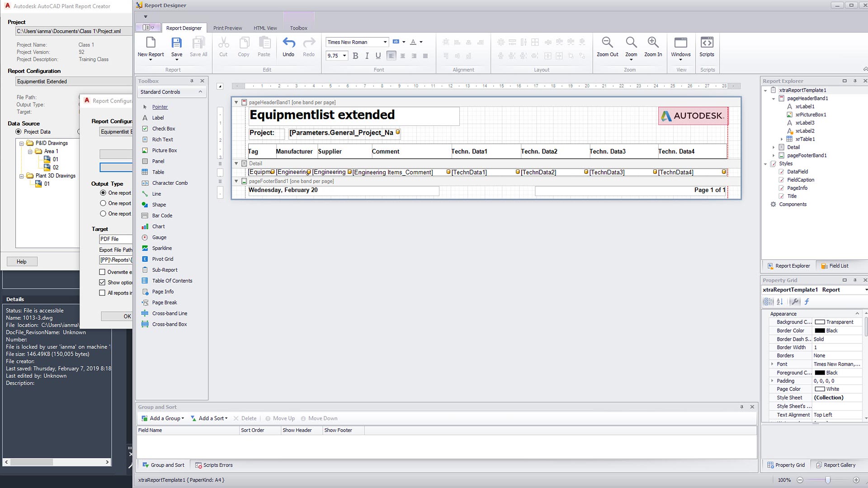Viewport: 868px width, 488px height.
Task: Click the Help button
Action: (22, 262)
